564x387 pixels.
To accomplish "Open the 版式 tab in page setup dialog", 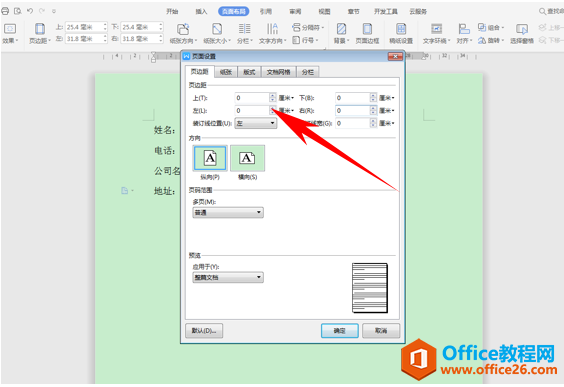I will point(249,72).
